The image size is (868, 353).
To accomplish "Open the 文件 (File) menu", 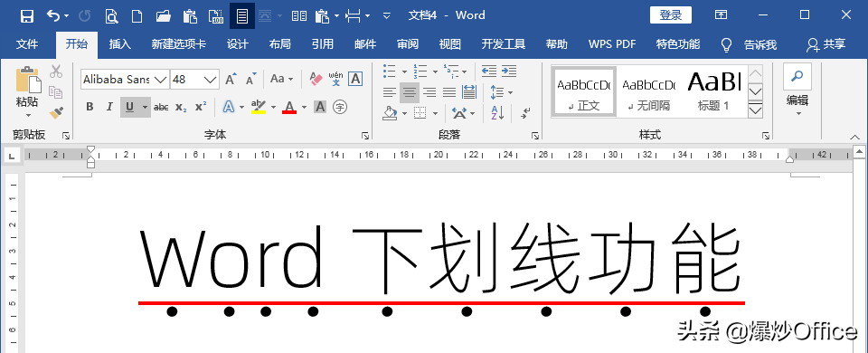I will pos(26,44).
